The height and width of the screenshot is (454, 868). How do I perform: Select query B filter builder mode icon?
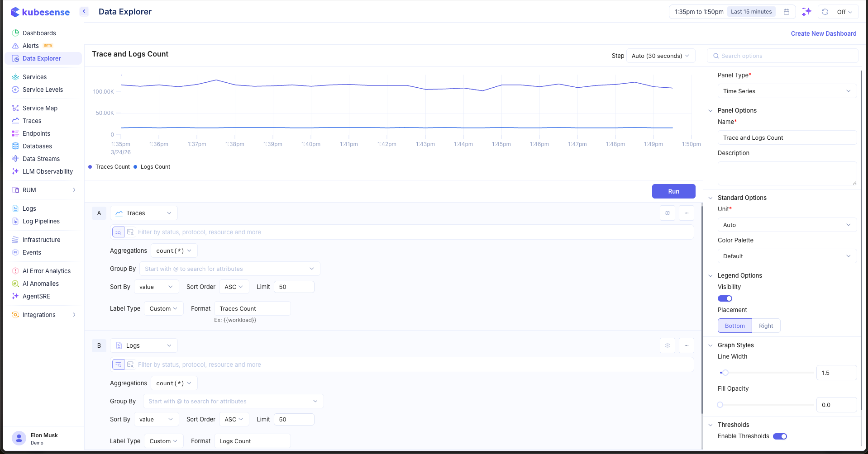click(x=118, y=364)
